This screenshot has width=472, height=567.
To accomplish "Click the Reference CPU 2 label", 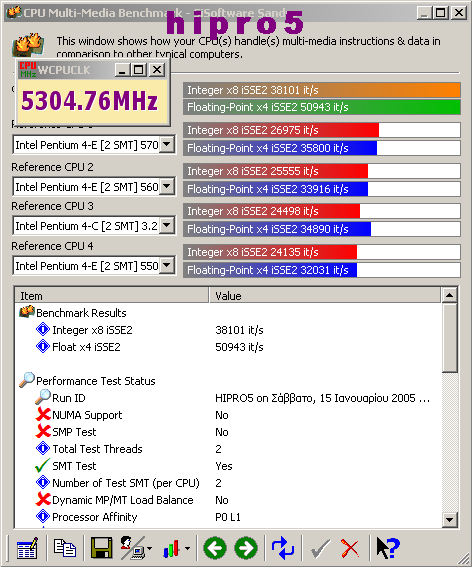I will click(x=52, y=167).
